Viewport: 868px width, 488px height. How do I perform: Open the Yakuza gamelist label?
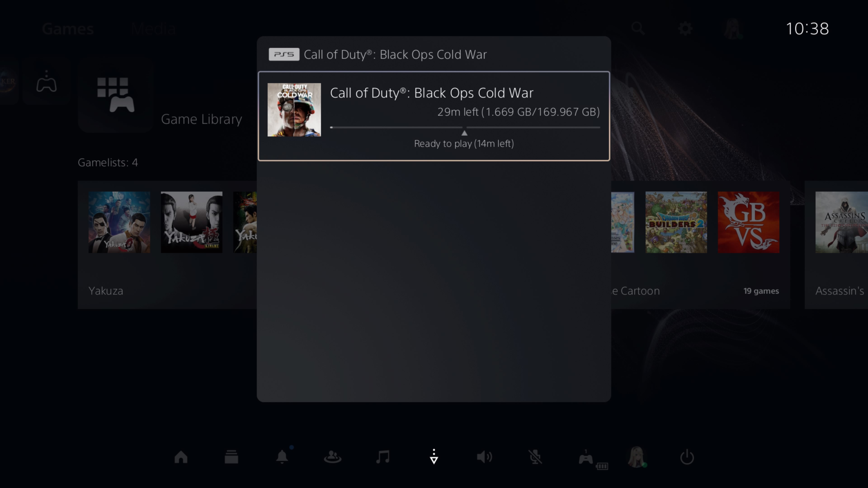[x=106, y=291]
